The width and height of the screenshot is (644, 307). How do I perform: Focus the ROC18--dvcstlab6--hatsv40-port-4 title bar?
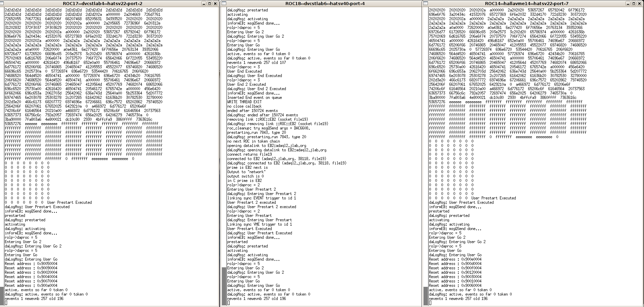click(325, 3)
